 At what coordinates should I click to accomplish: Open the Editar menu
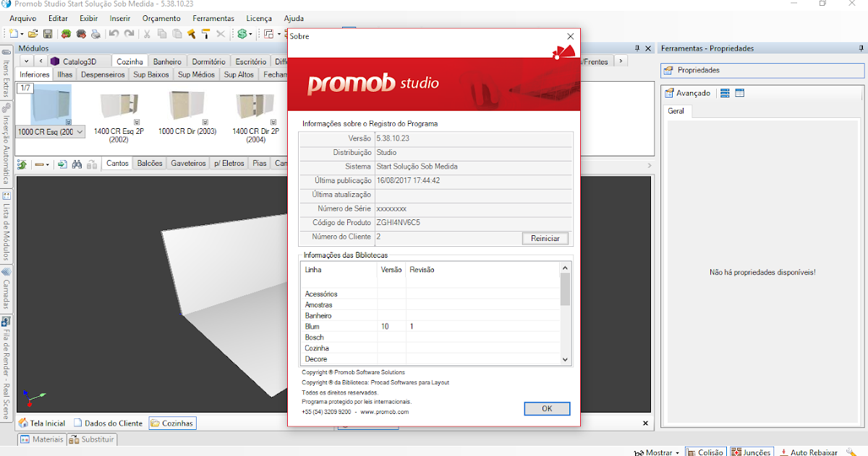58,18
